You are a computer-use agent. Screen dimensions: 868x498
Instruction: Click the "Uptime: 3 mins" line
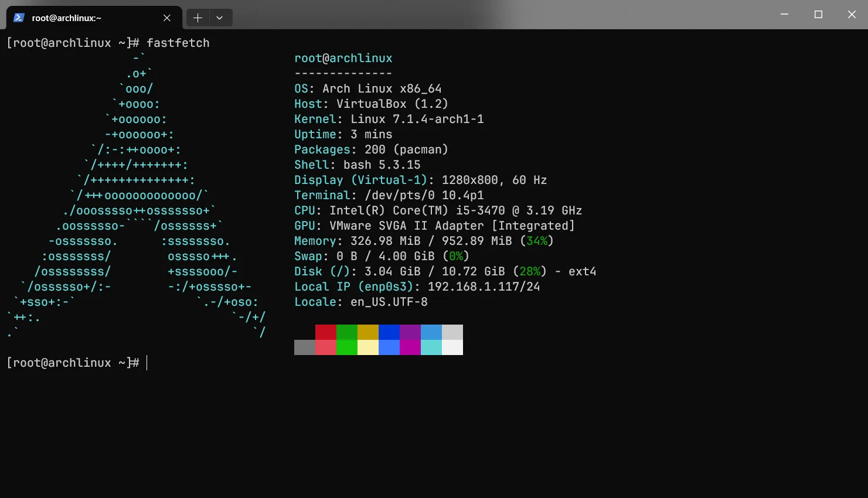coord(343,134)
